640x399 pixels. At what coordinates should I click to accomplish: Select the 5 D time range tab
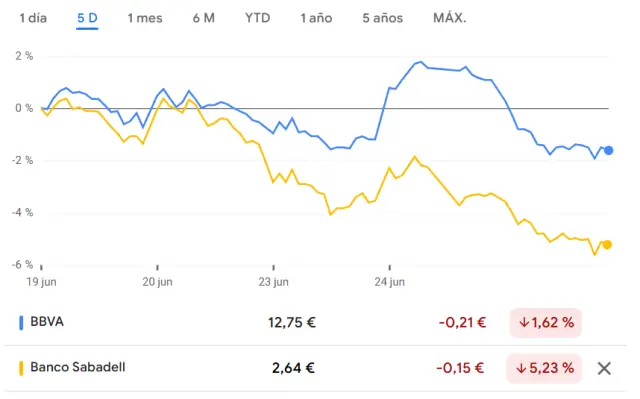87,18
